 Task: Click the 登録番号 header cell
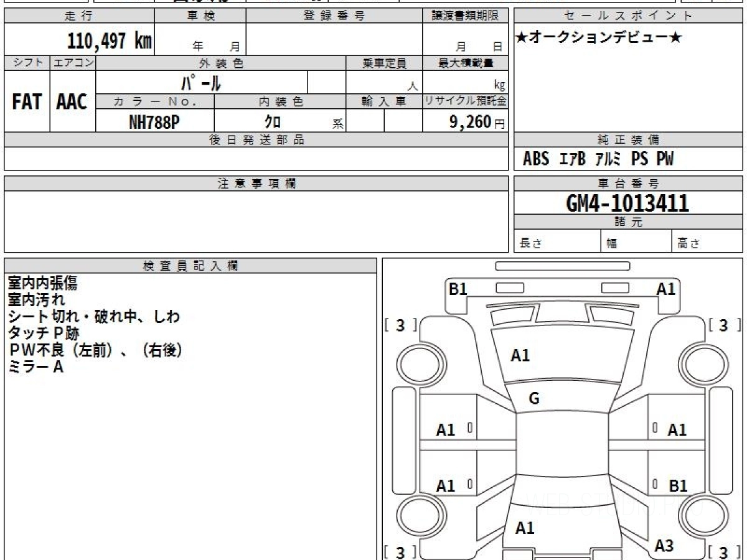click(x=334, y=16)
